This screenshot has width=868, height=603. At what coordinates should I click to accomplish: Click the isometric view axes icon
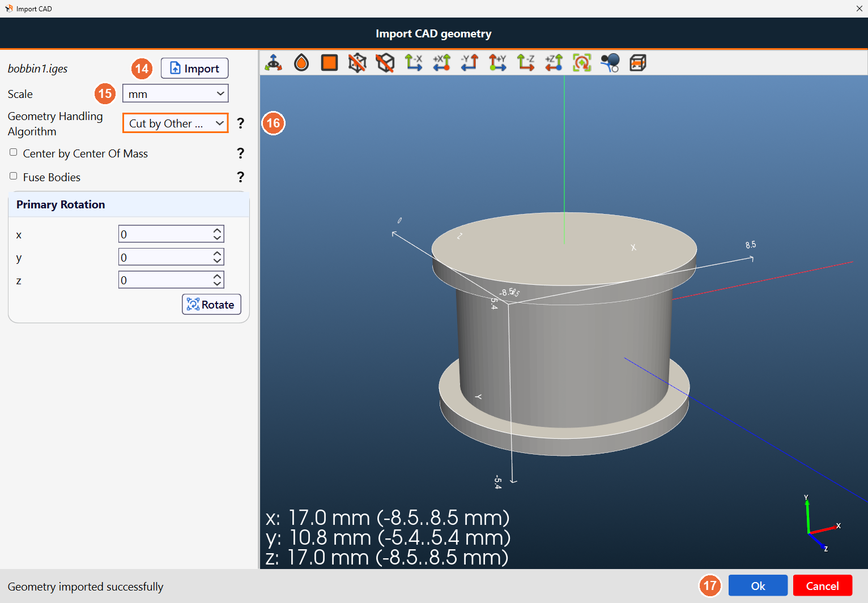(274, 63)
